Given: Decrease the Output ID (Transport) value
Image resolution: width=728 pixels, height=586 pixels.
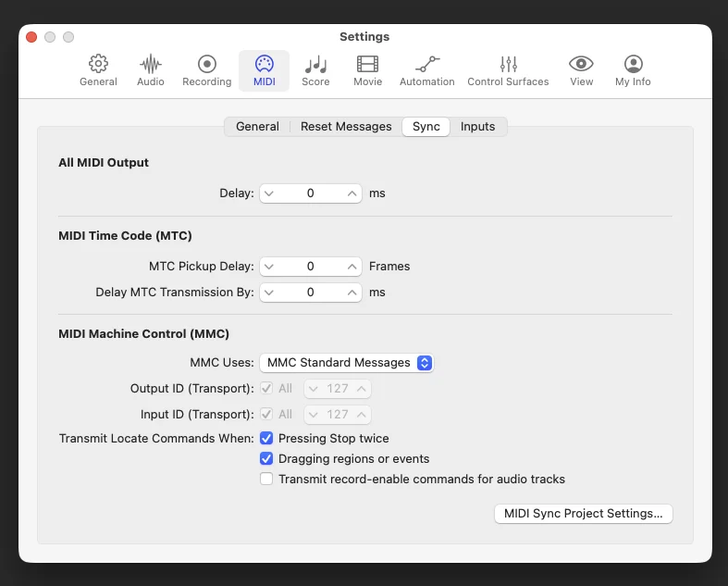Looking at the screenshot, I should [314, 389].
